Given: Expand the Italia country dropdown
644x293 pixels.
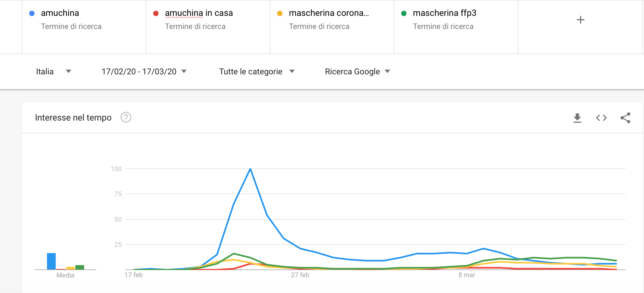Looking at the screenshot, I should 54,72.
